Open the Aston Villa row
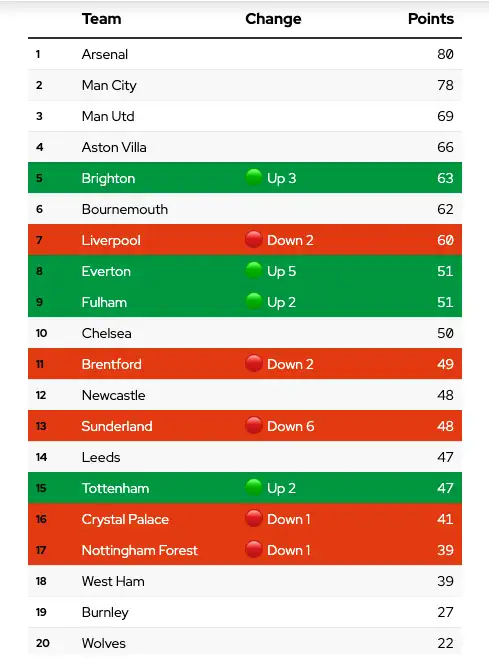The height and width of the screenshot is (662, 489). 245,147
